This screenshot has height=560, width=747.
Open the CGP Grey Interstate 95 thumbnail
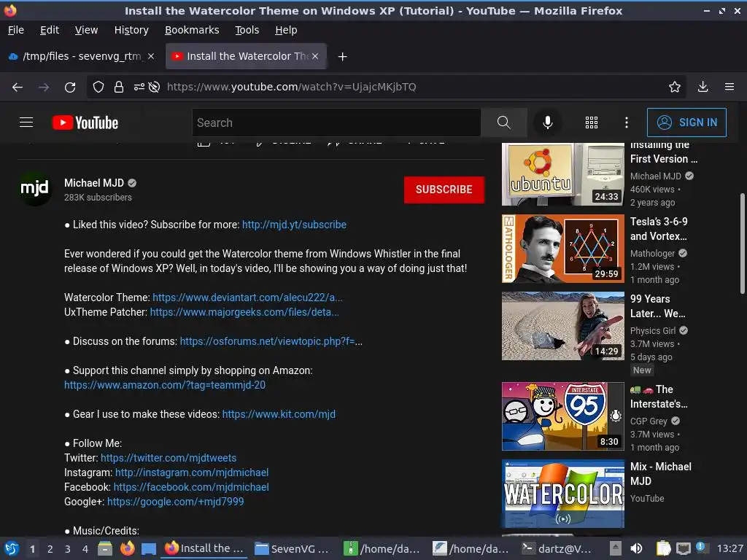click(x=562, y=416)
